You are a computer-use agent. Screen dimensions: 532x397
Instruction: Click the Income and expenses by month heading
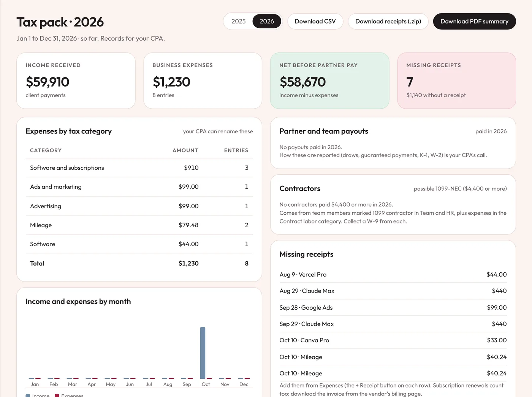78,301
